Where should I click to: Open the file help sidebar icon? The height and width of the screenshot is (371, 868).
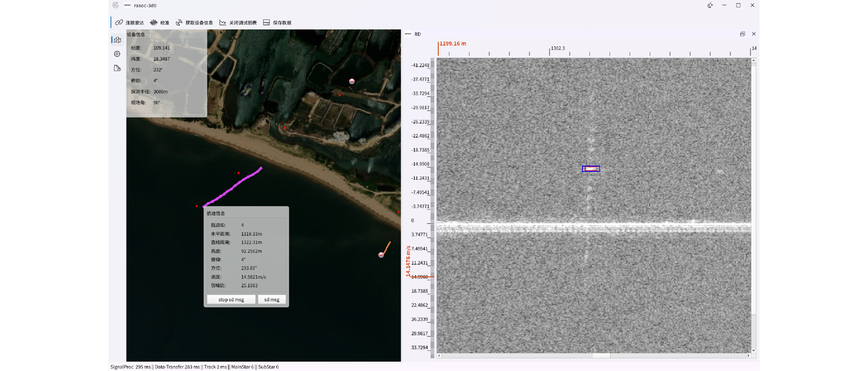coord(117,68)
